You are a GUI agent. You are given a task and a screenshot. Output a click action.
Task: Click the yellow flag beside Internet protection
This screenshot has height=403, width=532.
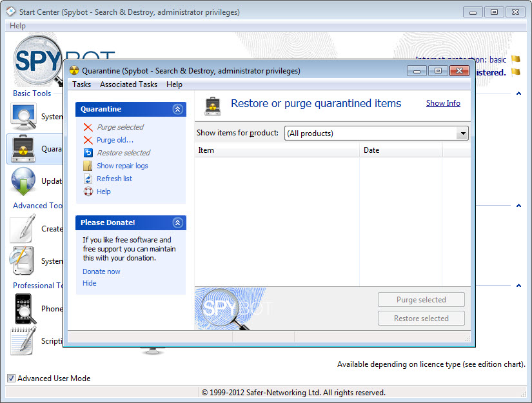516,59
